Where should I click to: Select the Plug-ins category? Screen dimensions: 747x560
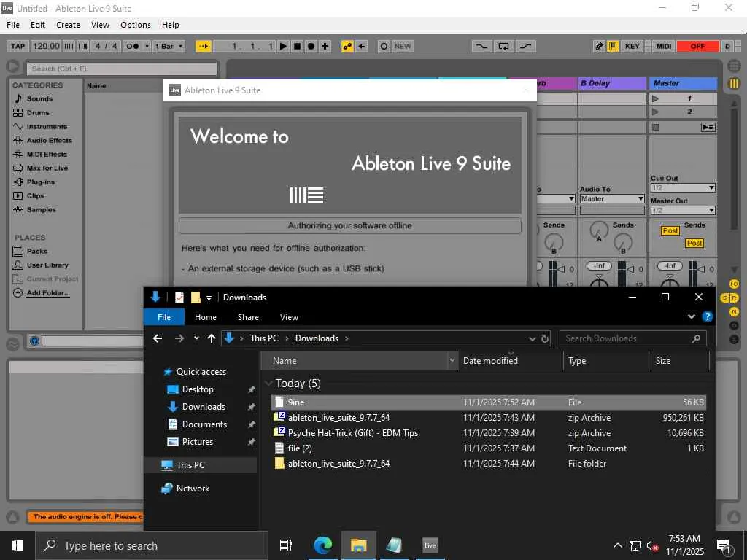[x=41, y=182]
